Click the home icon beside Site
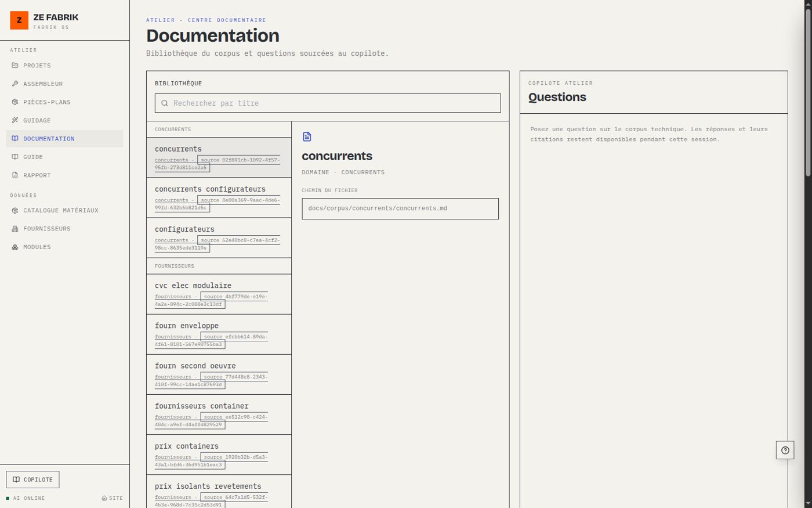The width and height of the screenshot is (812, 508). [x=104, y=498]
